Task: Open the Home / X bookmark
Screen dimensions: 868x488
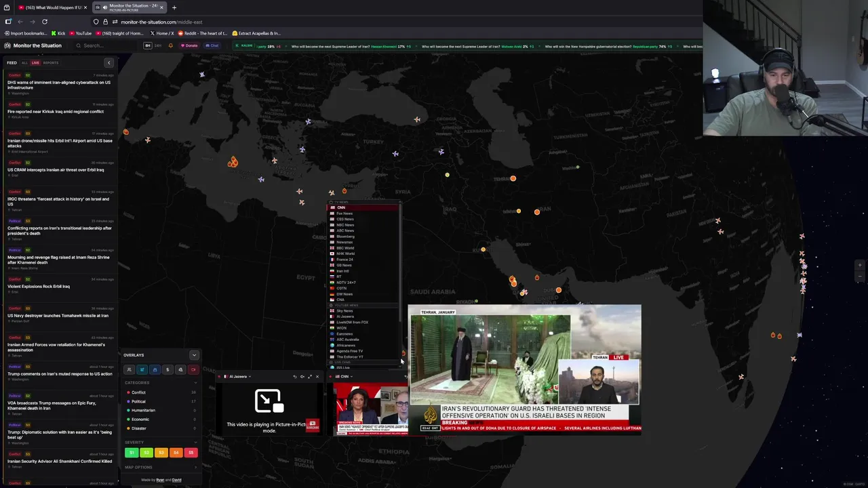Action: (x=161, y=33)
